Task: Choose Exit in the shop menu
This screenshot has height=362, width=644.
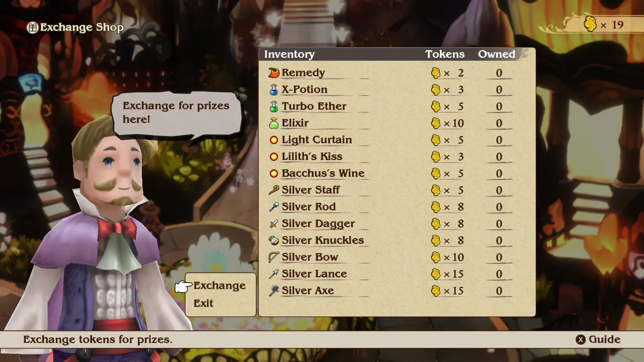Action: 204,303
